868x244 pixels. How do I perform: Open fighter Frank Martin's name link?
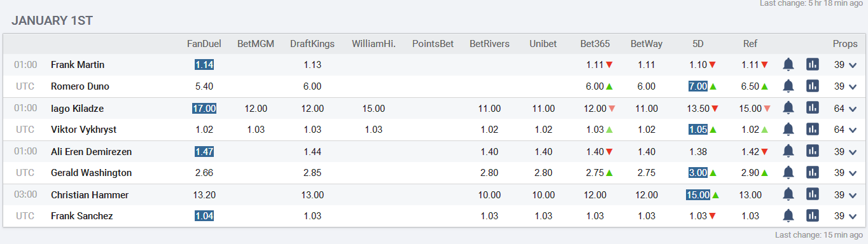pyautogui.click(x=78, y=65)
